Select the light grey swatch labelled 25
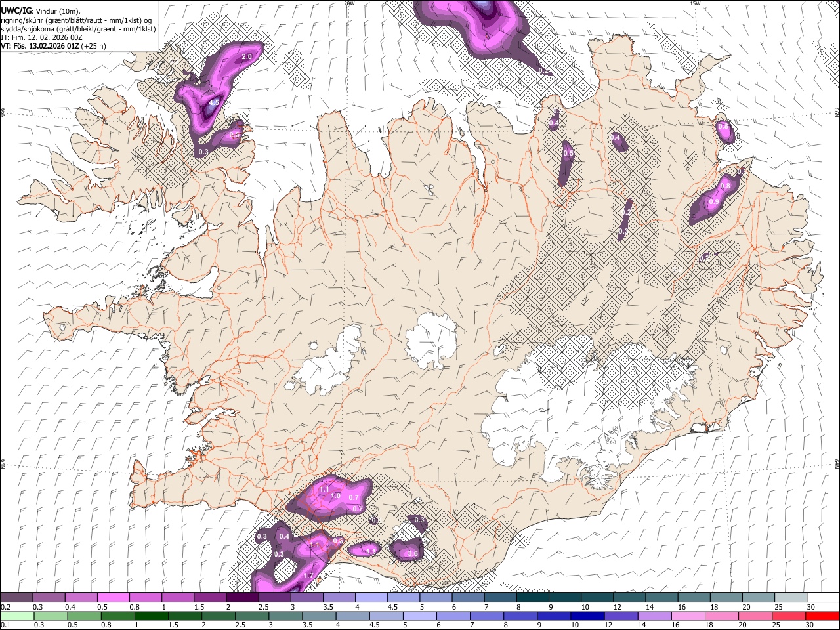The image size is (840, 630). 790,597
